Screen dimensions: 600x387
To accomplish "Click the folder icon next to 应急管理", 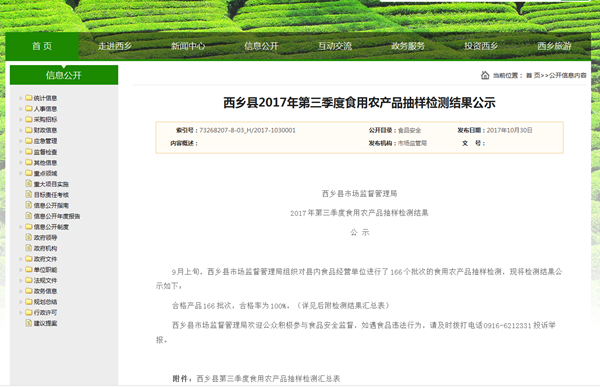I will (29, 140).
